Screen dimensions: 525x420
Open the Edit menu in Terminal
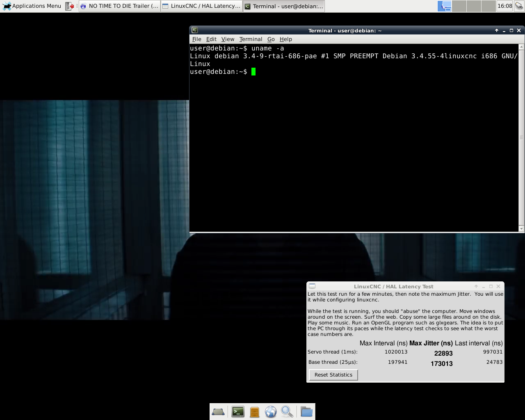(x=211, y=39)
